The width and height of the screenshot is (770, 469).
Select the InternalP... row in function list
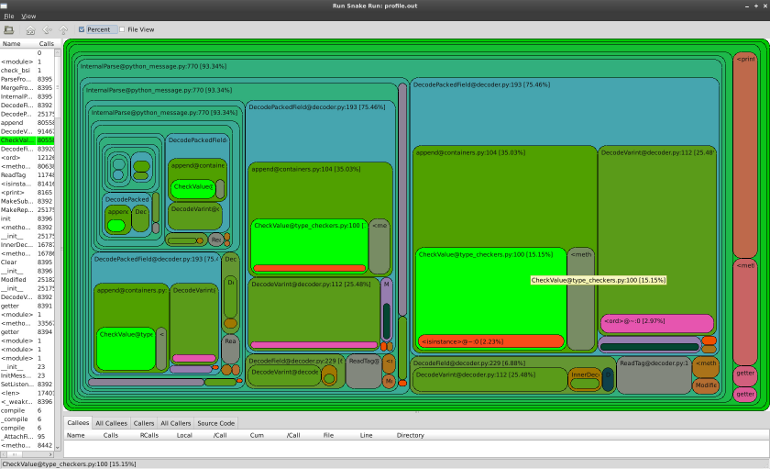[x=27, y=97]
